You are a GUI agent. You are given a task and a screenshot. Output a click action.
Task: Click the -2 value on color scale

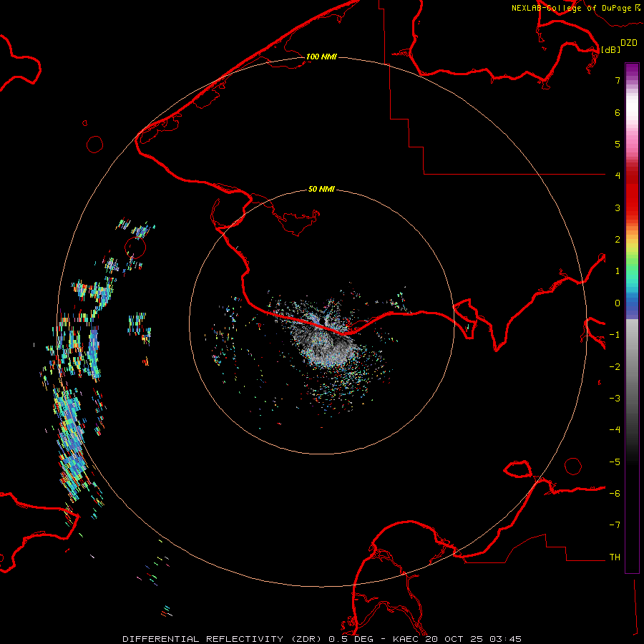click(615, 367)
